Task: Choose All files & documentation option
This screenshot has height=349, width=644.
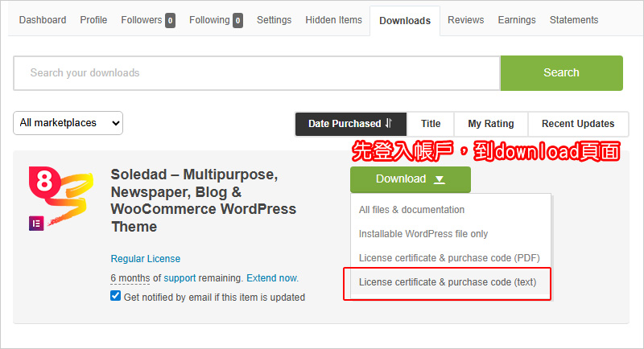Action: [411, 210]
